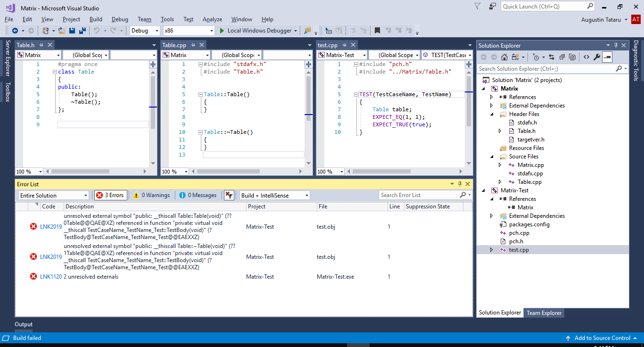Expand the Table.h tree node
644x347 pixels.
pos(500,131)
